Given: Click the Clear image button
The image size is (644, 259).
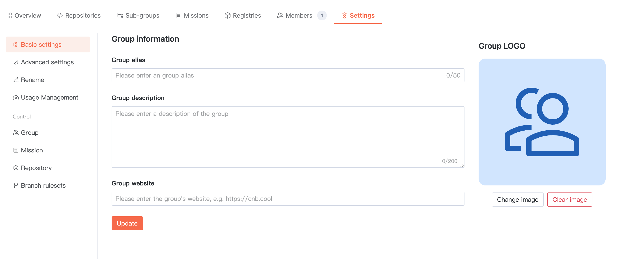Looking at the screenshot, I should (x=569, y=199).
